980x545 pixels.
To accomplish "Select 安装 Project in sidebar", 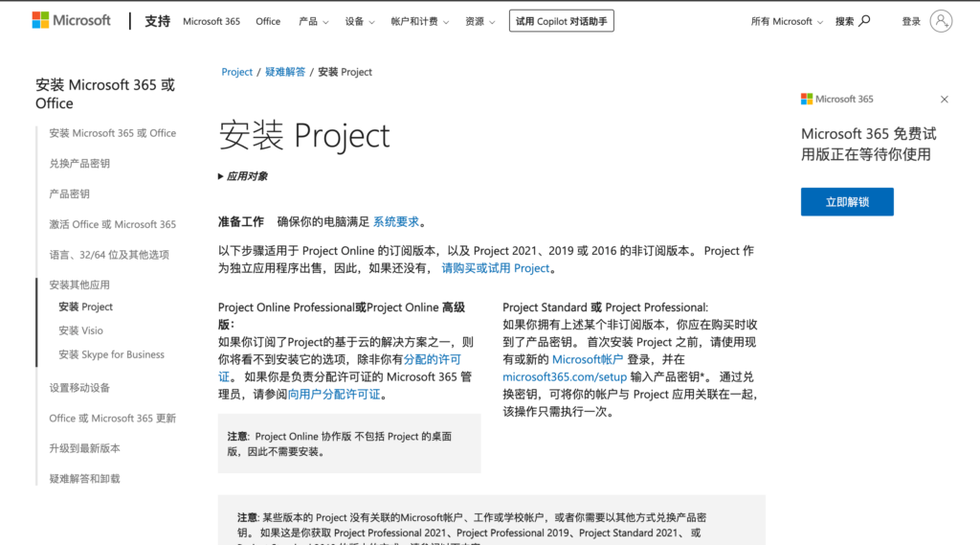I will tap(85, 307).
